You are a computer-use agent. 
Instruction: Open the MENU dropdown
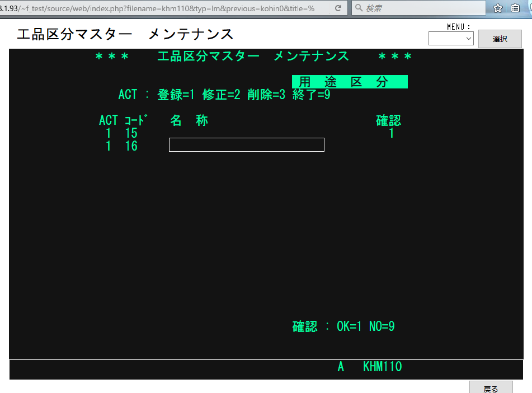coord(451,39)
